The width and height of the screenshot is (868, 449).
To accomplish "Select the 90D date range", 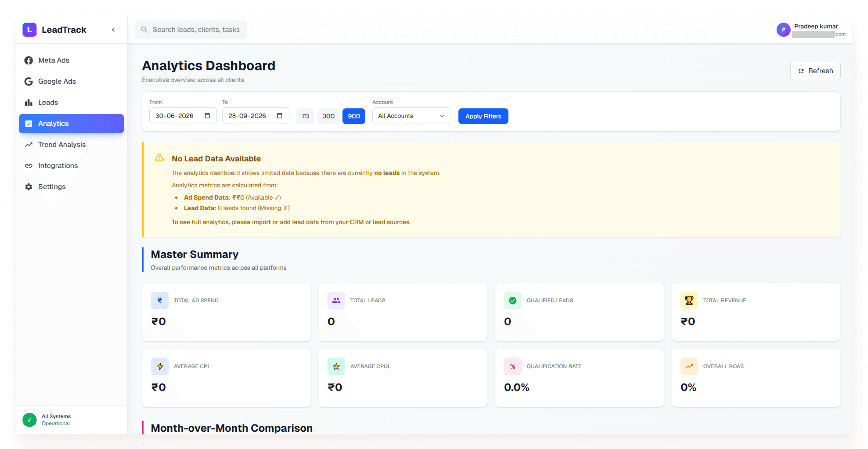I will pyautogui.click(x=354, y=116).
